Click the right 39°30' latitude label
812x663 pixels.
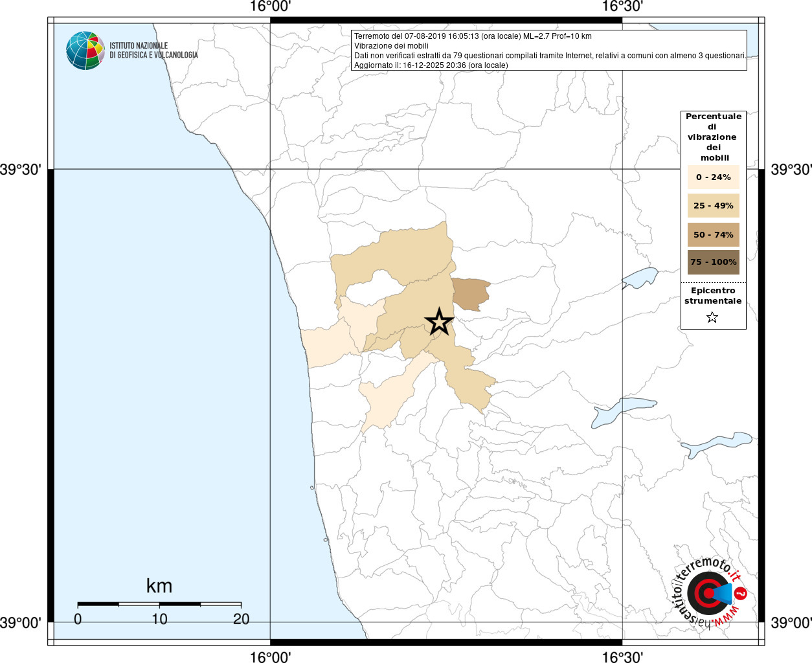point(791,170)
